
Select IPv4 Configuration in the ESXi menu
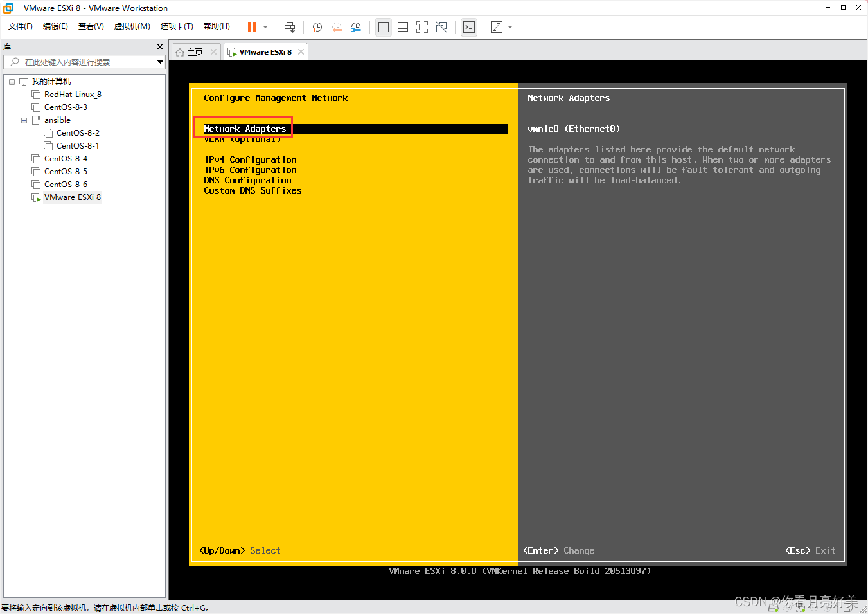(250, 159)
